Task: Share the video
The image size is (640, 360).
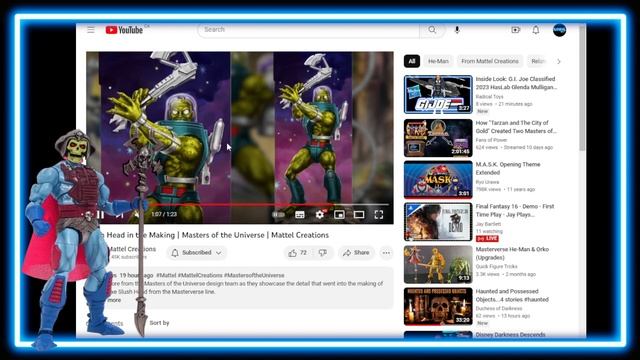Action: pyautogui.click(x=356, y=253)
